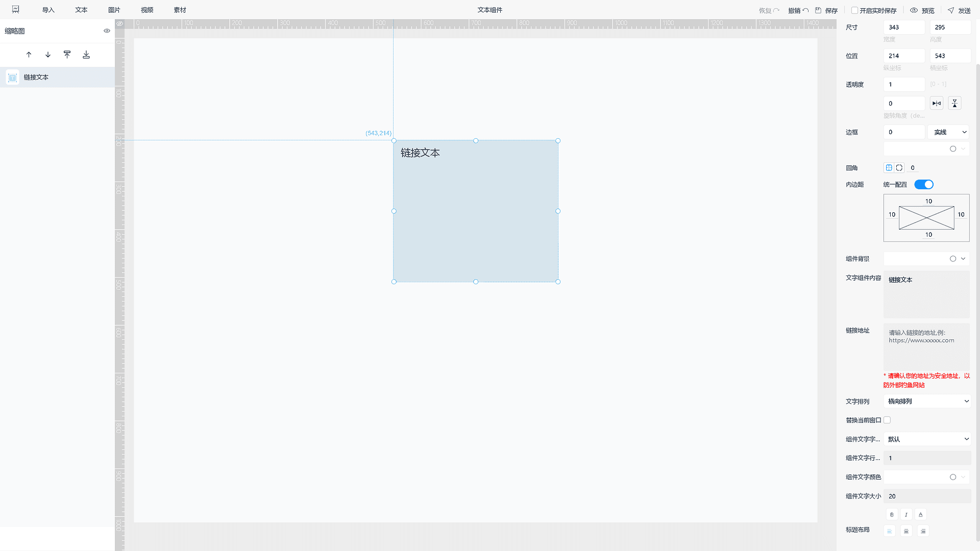Click the 边框 border width field
Image resolution: width=980 pixels, height=551 pixels.
[904, 132]
